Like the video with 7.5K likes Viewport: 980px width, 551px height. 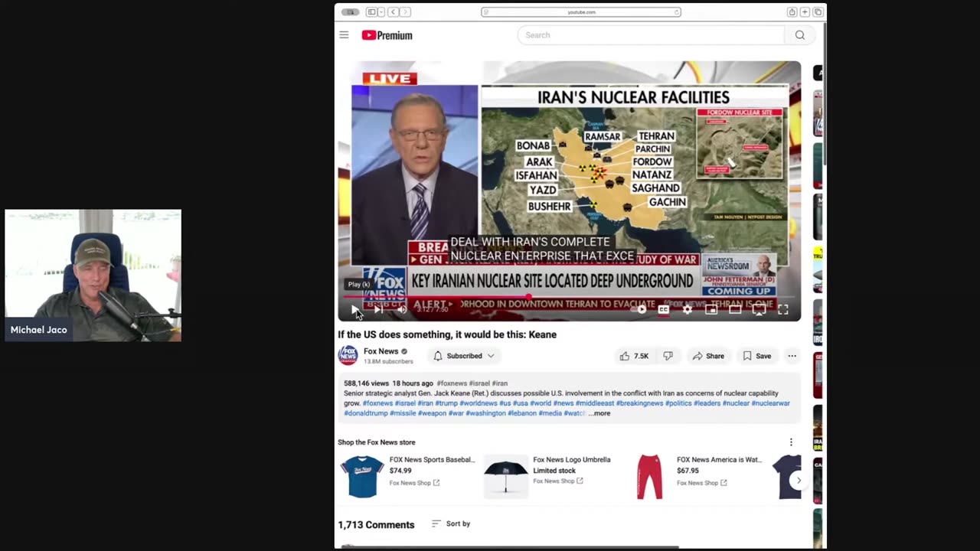click(x=633, y=356)
